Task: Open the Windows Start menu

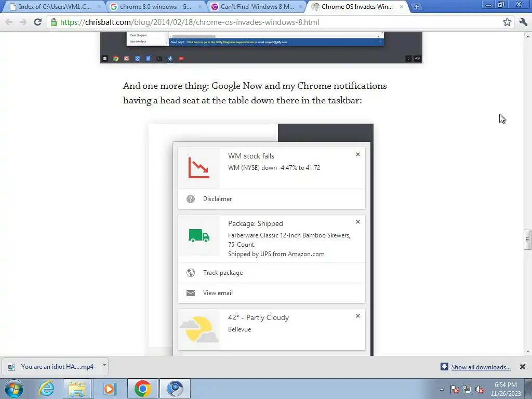Action: 14,389
